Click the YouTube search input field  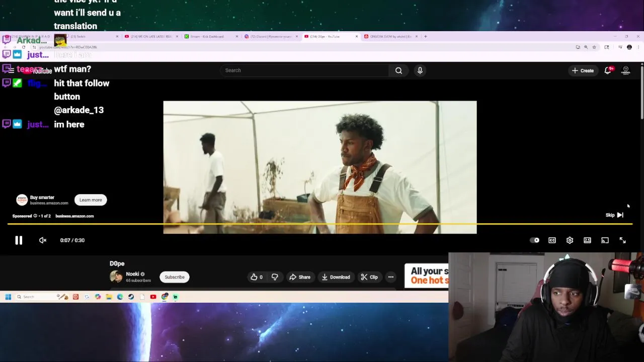tap(304, 70)
